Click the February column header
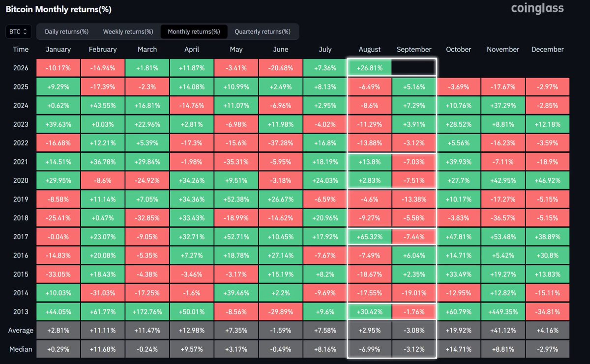Image resolution: width=590 pixels, height=364 pixels. [x=103, y=49]
